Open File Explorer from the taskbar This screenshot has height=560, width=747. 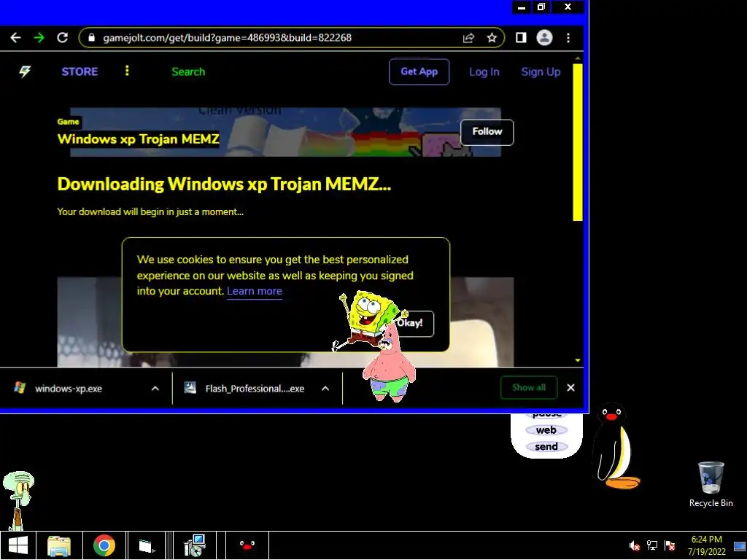[60, 545]
